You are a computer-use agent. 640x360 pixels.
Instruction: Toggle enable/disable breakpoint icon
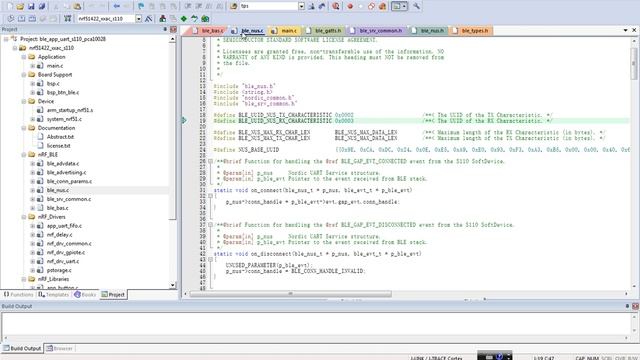(x=361, y=6)
